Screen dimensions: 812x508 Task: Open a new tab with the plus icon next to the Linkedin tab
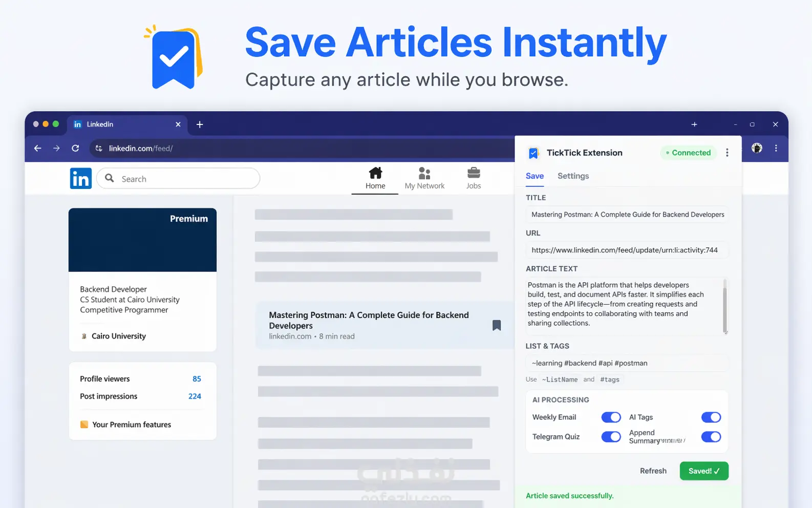pyautogui.click(x=200, y=124)
